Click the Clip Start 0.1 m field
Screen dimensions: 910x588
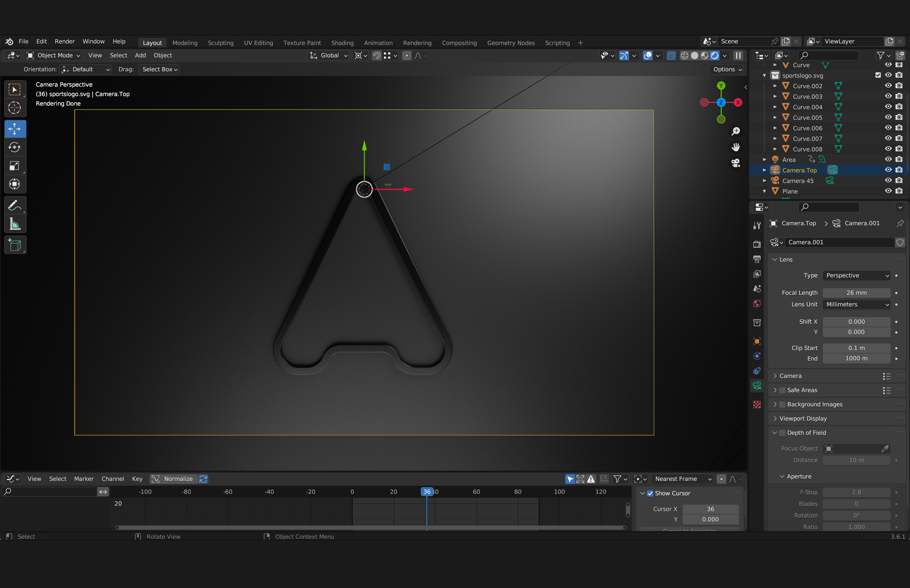(856, 348)
